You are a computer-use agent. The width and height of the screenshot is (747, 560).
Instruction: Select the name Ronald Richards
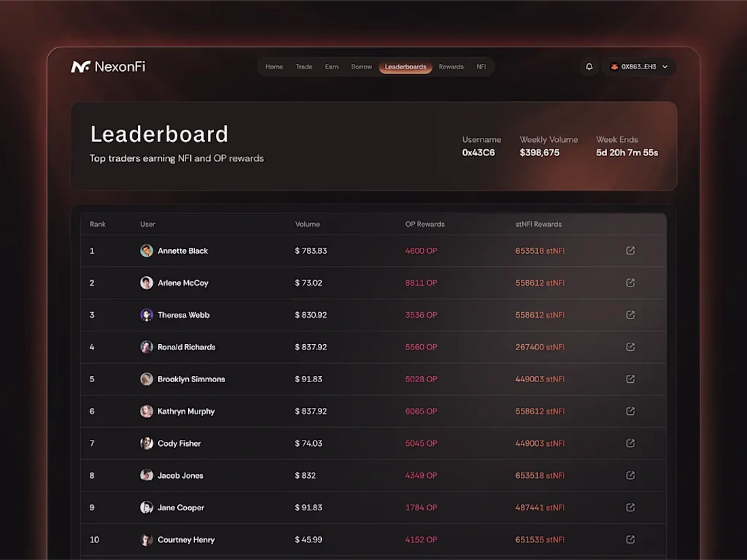pos(186,347)
